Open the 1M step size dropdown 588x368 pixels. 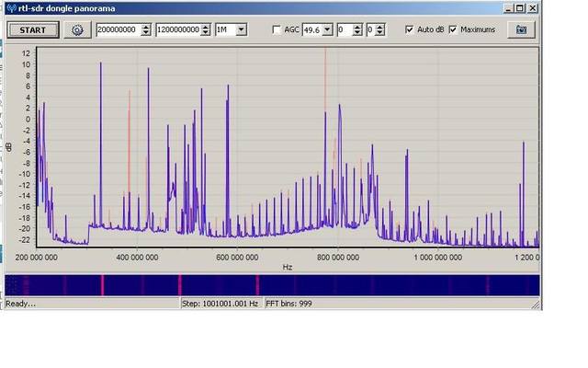pyautogui.click(x=242, y=29)
